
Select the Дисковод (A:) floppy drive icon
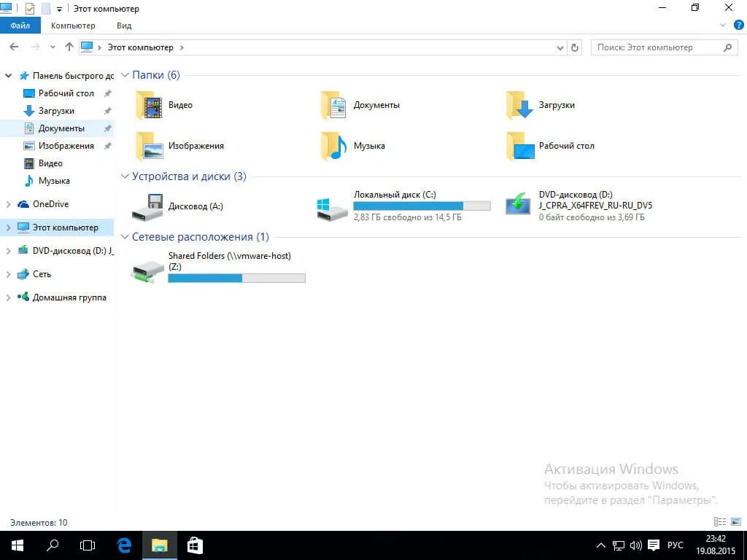pyautogui.click(x=147, y=206)
